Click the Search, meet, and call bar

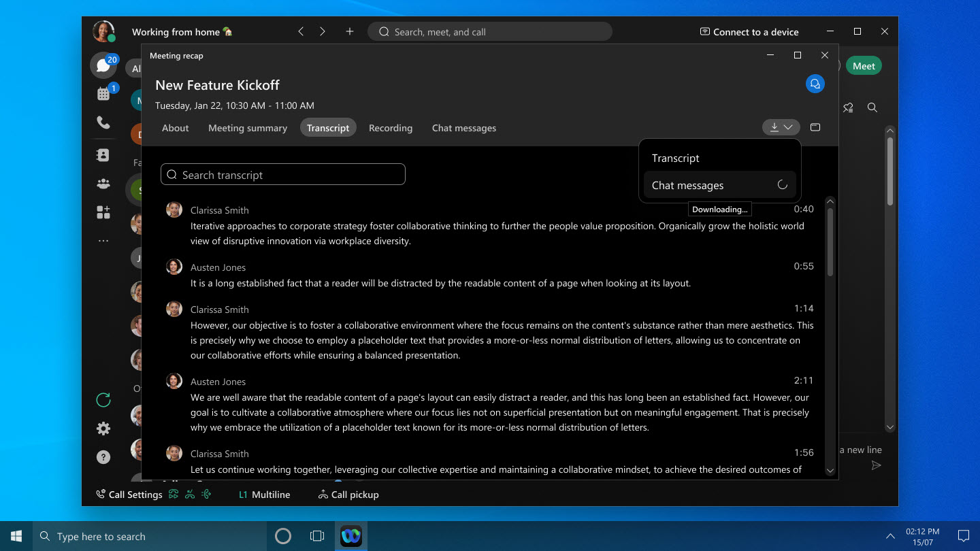(x=490, y=32)
